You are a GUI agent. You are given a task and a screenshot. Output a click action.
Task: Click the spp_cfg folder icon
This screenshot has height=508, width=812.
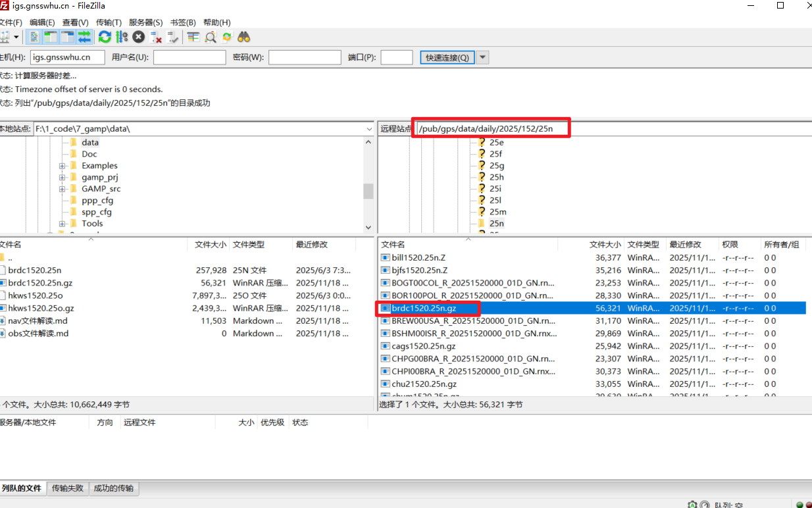(74, 212)
